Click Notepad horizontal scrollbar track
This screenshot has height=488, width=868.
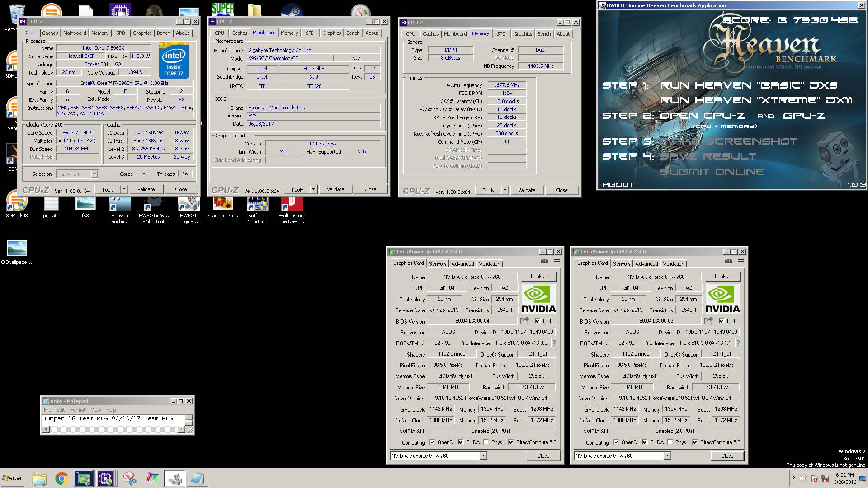point(113,429)
